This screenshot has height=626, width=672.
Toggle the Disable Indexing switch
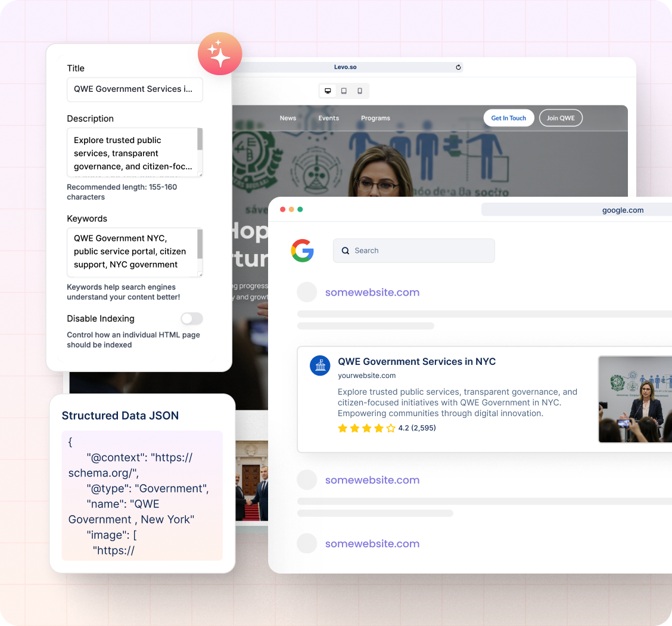click(x=192, y=318)
